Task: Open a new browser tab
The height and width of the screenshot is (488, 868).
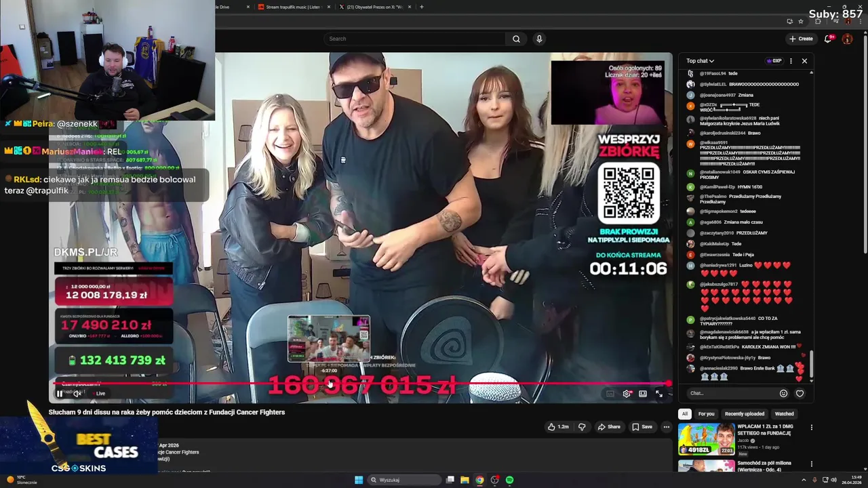Action: (x=422, y=7)
